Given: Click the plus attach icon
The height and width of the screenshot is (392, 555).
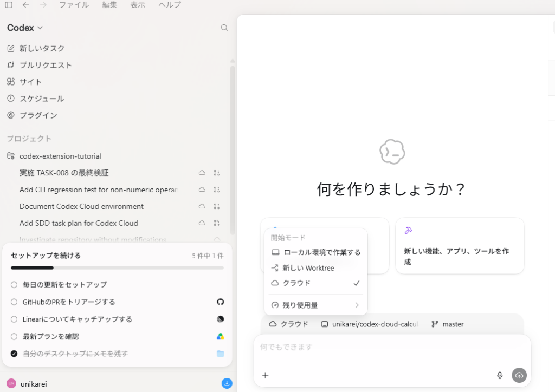Looking at the screenshot, I should (266, 375).
